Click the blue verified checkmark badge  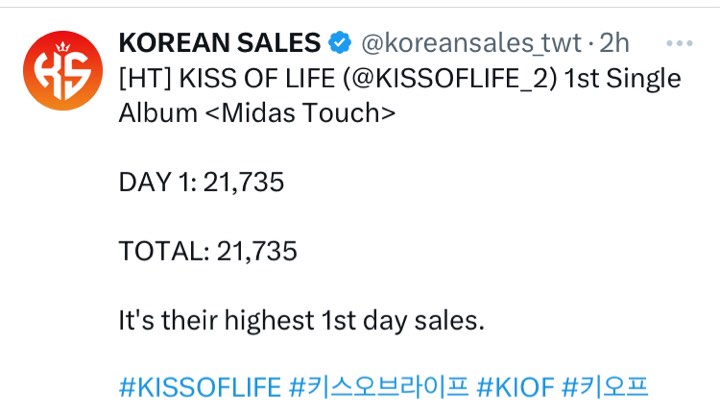tap(340, 43)
